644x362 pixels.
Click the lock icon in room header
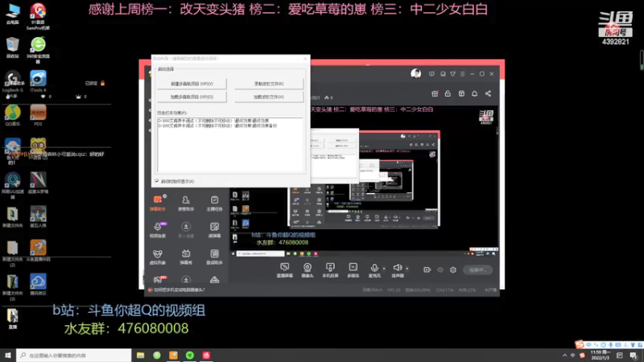tap(448, 93)
